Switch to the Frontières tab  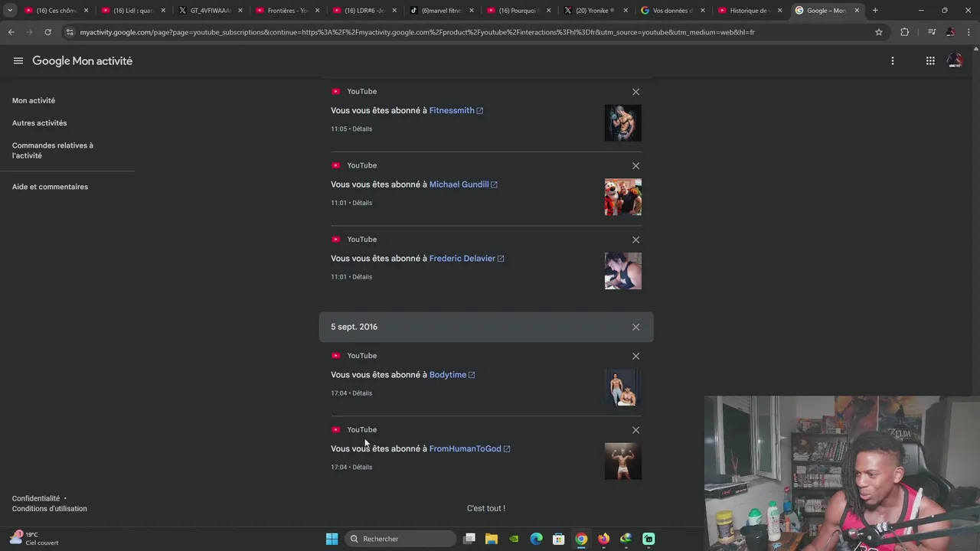pyautogui.click(x=287, y=11)
